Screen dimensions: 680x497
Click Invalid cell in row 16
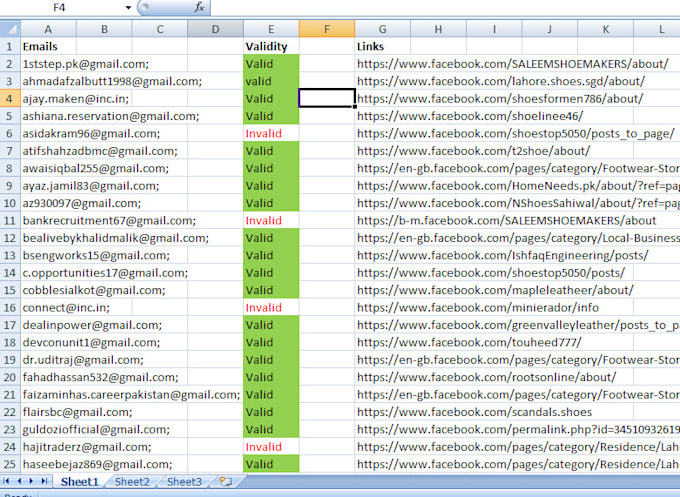point(271,307)
